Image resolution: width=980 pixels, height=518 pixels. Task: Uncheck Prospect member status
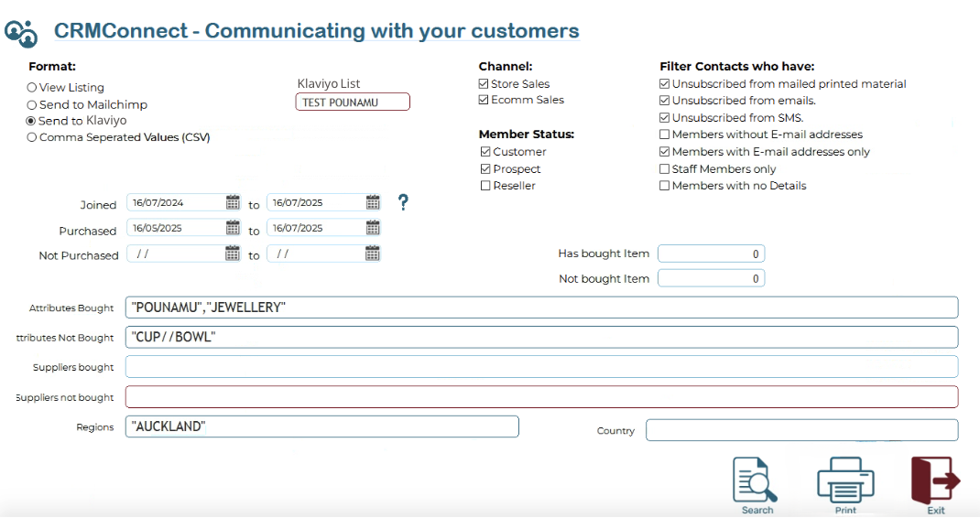click(x=485, y=168)
